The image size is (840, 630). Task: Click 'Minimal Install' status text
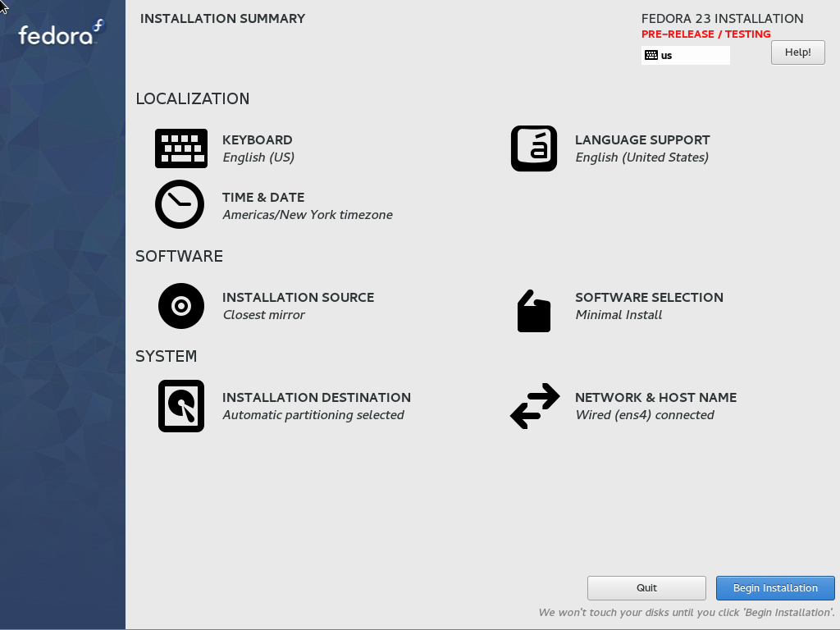pos(619,315)
